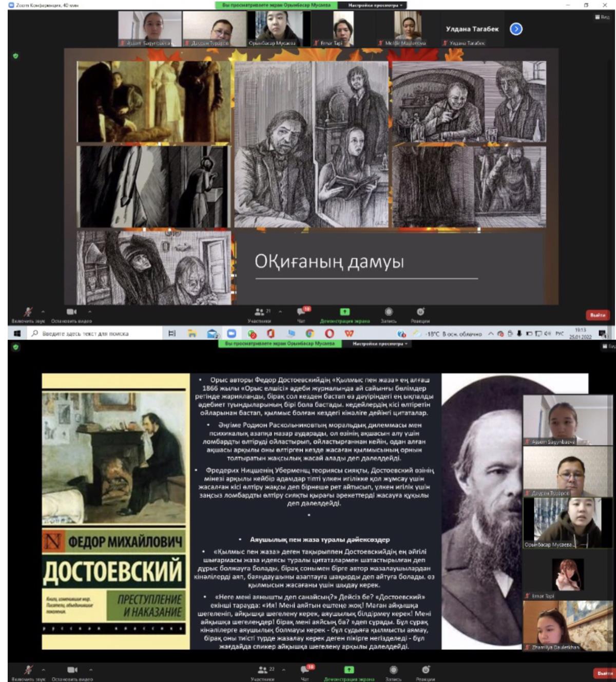Click red 'Выйти' button above the taskbar
The image size is (616, 682).
coord(598,315)
